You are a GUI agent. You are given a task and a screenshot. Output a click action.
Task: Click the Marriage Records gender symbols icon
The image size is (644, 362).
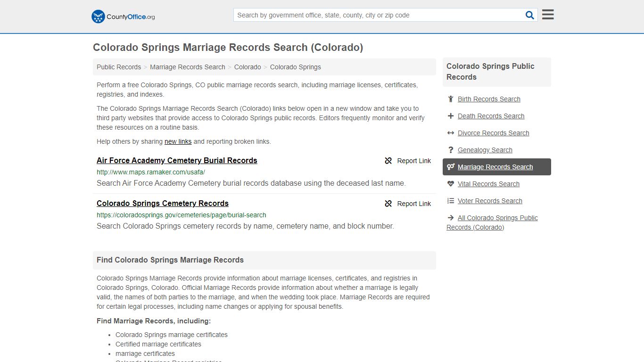pos(451,167)
